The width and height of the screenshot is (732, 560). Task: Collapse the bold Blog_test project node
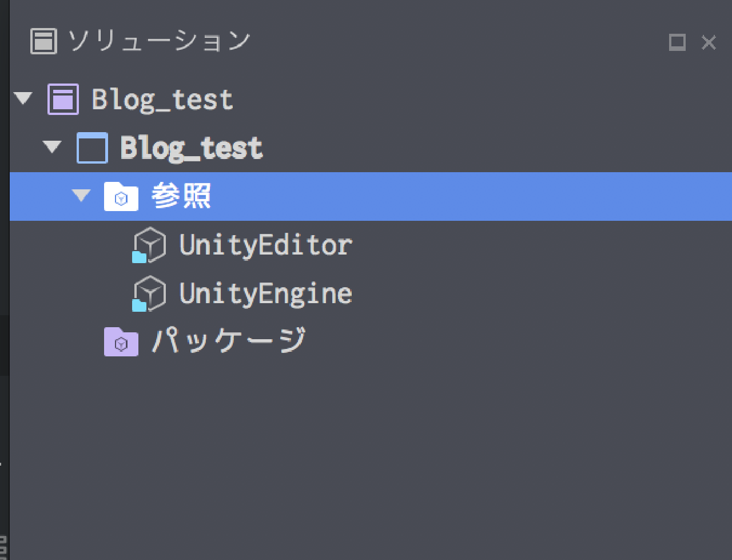(x=53, y=148)
